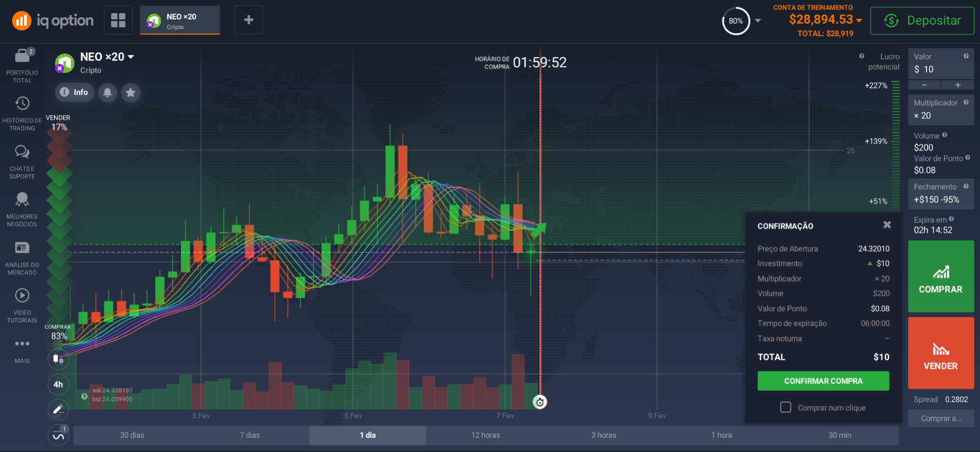Select the 1 hora time range

click(x=722, y=435)
